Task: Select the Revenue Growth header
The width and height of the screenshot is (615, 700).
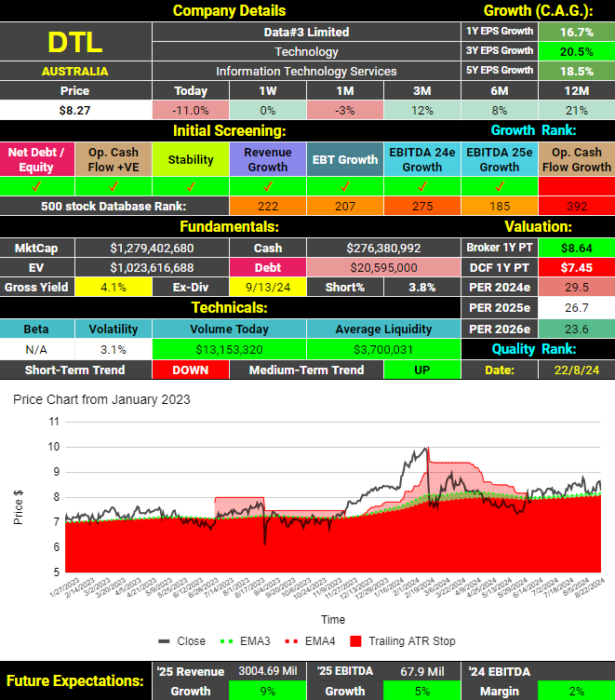Action: [x=268, y=159]
